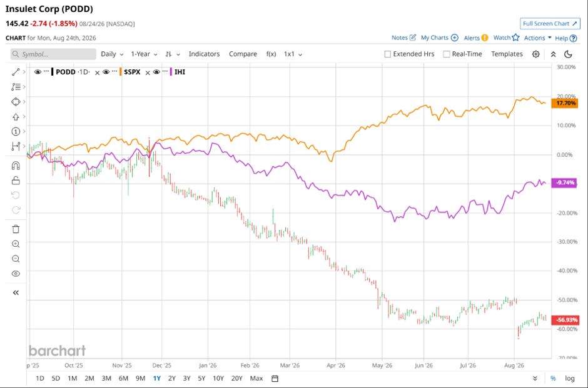588x388 pixels.
Task: Open Alerts bell link
Action: 476,38
